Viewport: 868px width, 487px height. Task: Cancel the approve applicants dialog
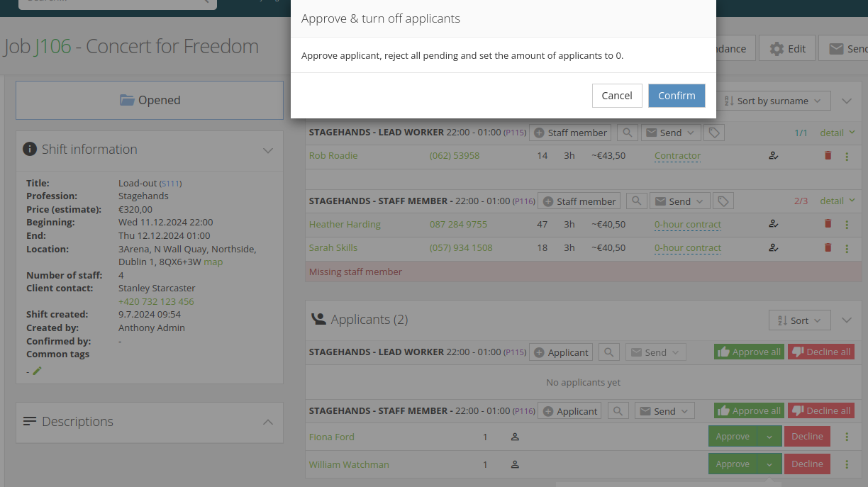click(616, 96)
